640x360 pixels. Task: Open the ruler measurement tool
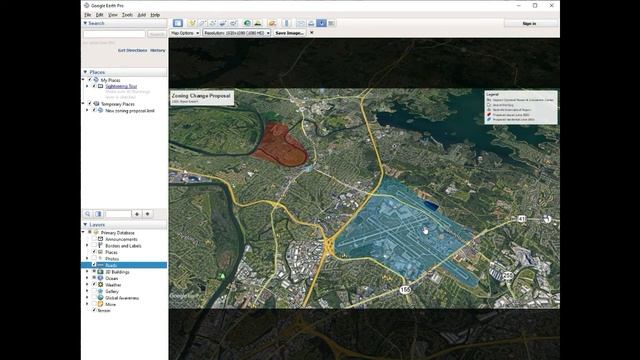coord(287,23)
